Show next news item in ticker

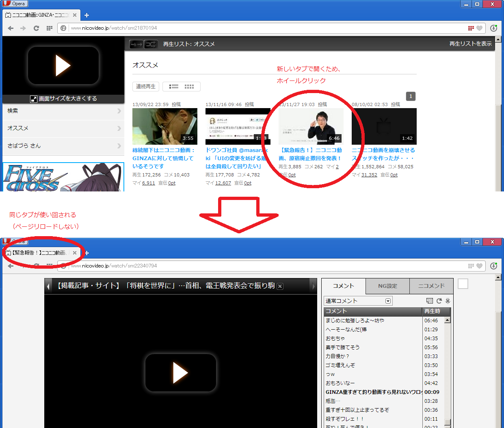[313, 287]
